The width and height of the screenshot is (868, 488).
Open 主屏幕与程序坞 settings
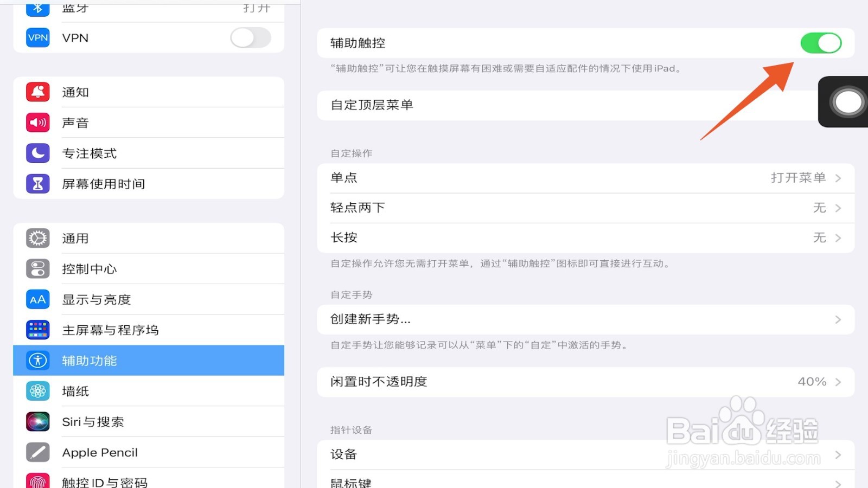[x=149, y=330]
